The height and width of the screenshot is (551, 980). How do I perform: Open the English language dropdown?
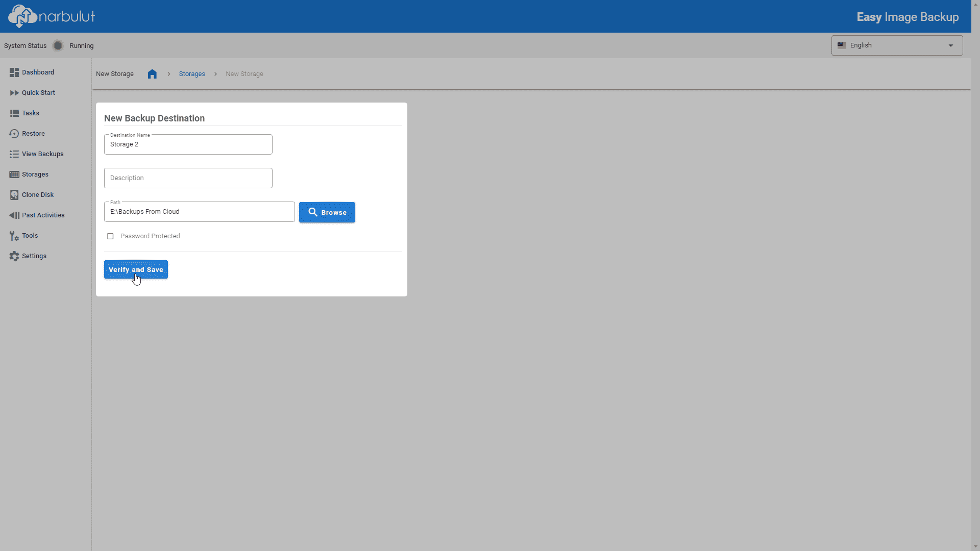897,45
